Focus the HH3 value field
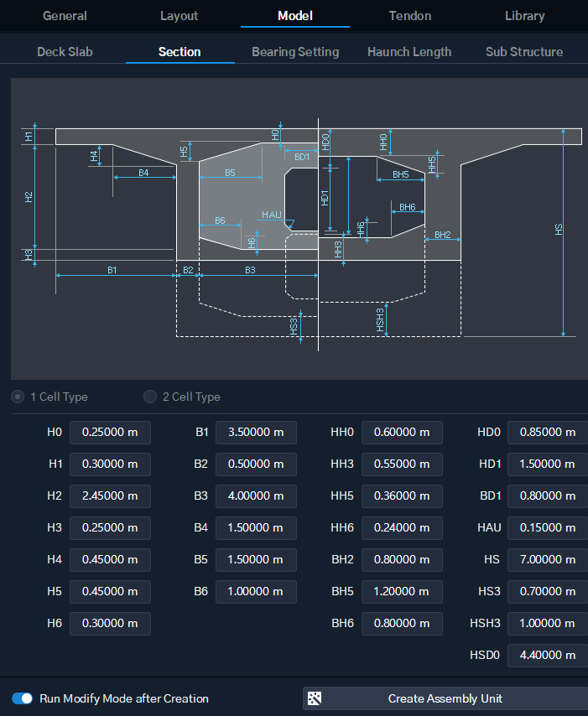Viewport: 588px width, 716px height. click(x=402, y=464)
